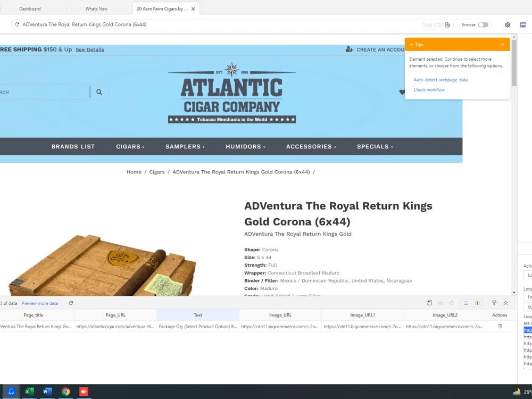
Task: Click the Text column header
Action: [x=198, y=315]
